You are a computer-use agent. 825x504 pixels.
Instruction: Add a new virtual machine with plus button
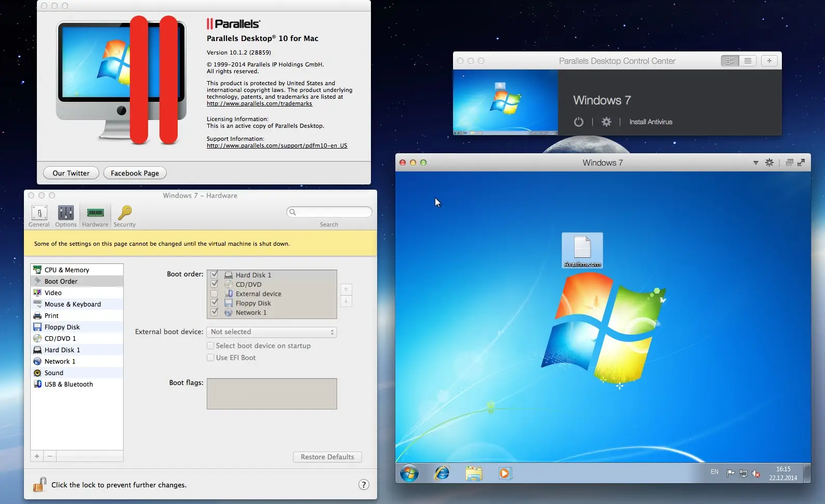[x=769, y=61]
